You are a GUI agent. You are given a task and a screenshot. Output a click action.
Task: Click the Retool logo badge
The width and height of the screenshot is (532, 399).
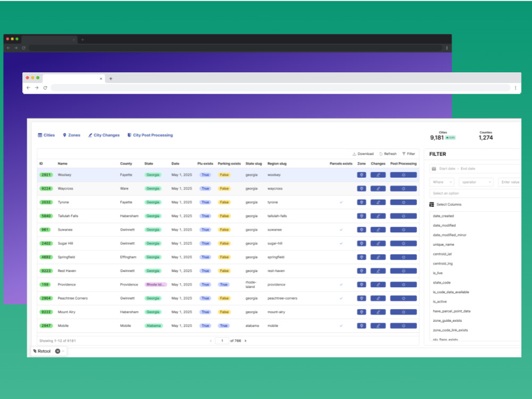tap(41, 351)
